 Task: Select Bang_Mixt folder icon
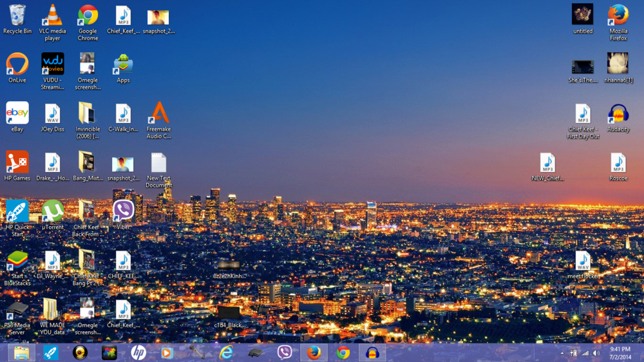(88, 166)
